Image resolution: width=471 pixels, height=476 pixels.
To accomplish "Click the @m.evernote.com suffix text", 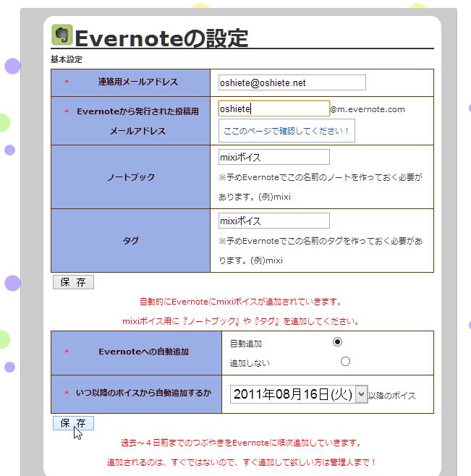I will (368, 109).
